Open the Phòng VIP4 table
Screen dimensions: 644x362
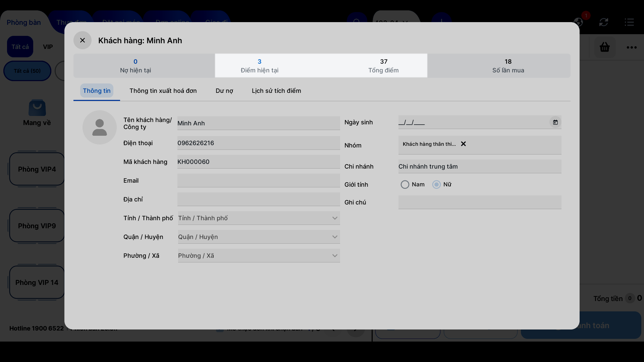point(37,169)
